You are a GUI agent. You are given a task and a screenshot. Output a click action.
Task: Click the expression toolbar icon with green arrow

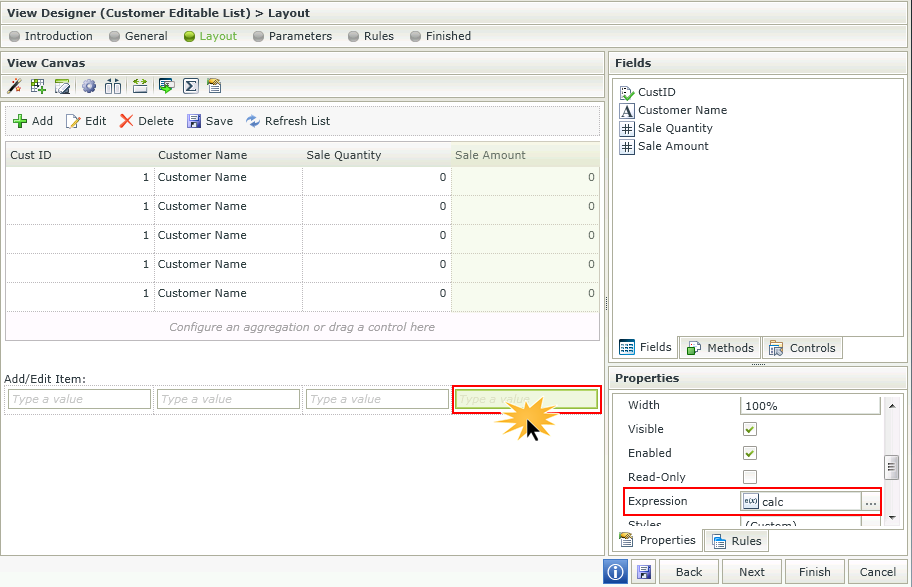pyautogui.click(x=166, y=86)
